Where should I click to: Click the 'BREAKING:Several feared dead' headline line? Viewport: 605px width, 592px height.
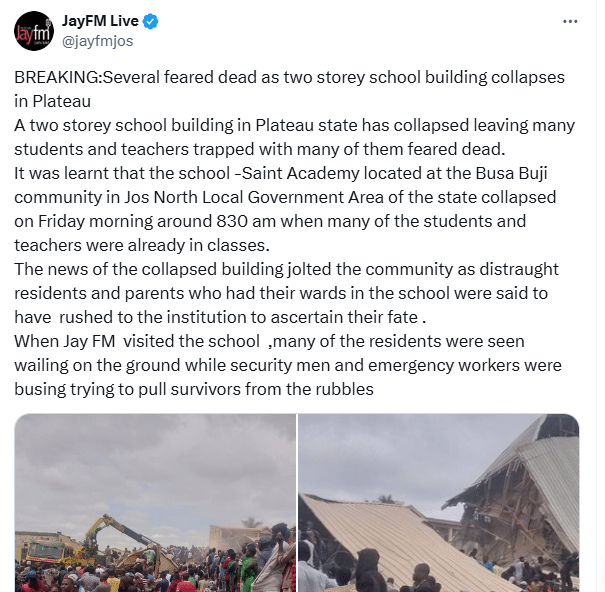[289, 77]
